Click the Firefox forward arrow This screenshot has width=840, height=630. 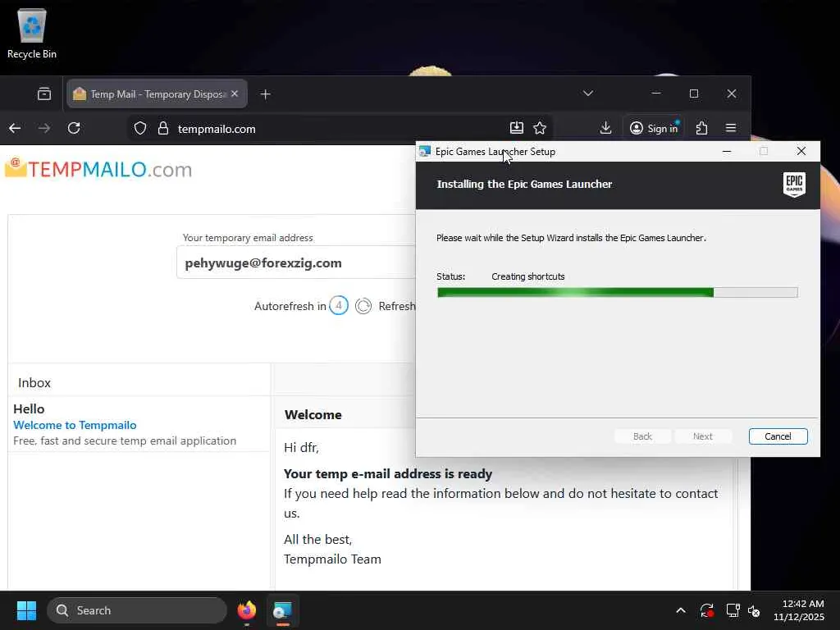[44, 128]
